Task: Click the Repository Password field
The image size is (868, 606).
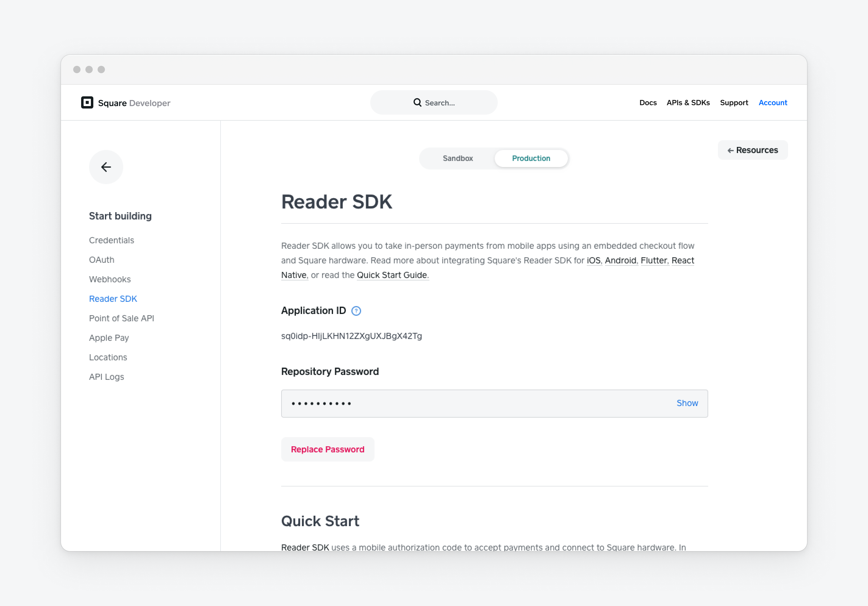Action: pyautogui.click(x=472, y=403)
